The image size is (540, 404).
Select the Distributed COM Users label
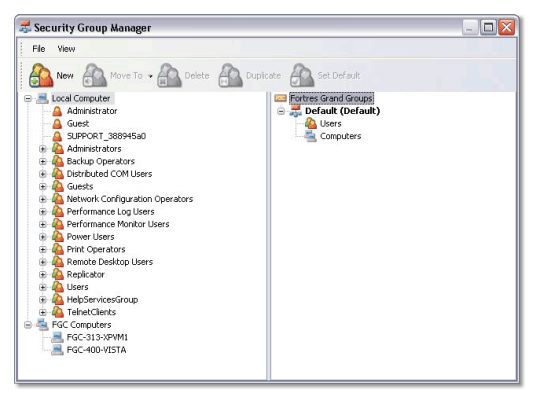coord(109,174)
